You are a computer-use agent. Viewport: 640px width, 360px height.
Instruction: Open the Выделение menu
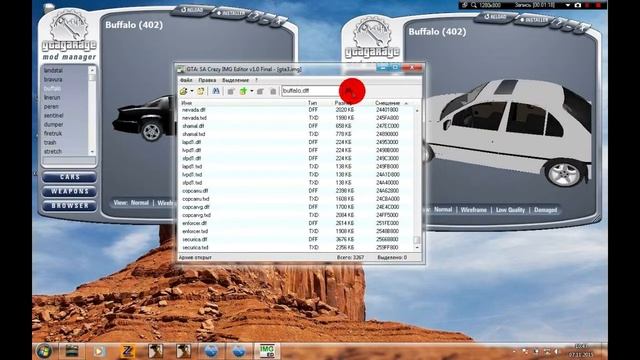(x=236, y=80)
